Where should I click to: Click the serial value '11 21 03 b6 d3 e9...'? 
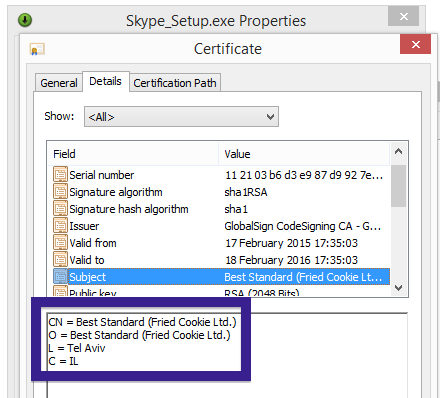(304, 175)
